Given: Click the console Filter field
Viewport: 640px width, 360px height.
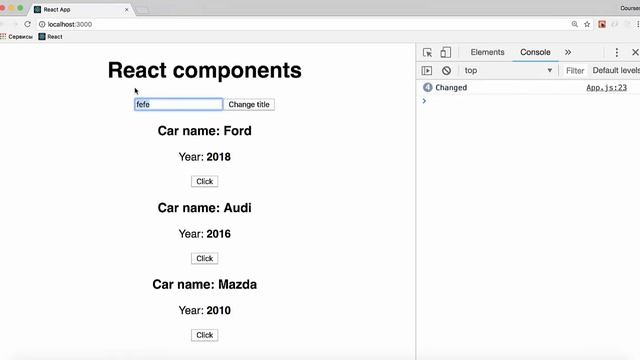Looking at the screenshot, I should (575, 71).
